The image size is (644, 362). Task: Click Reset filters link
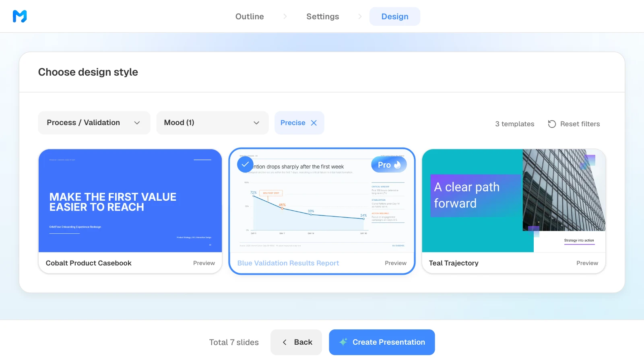[574, 124]
